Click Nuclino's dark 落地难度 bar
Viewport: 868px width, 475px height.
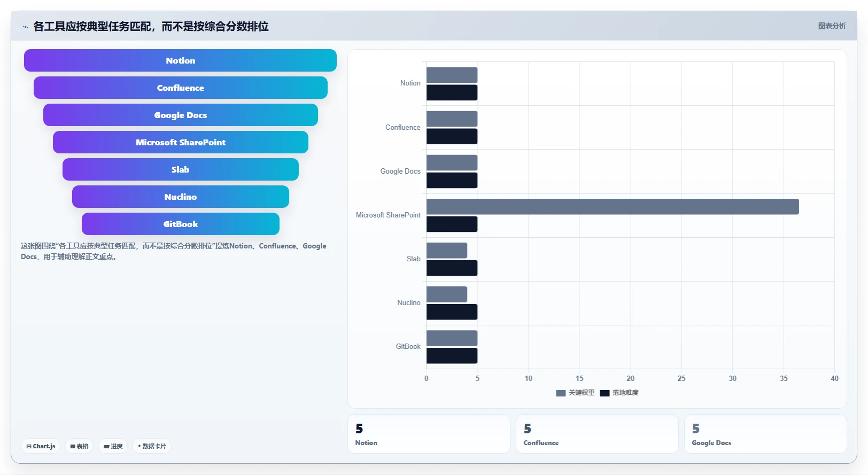coord(452,312)
